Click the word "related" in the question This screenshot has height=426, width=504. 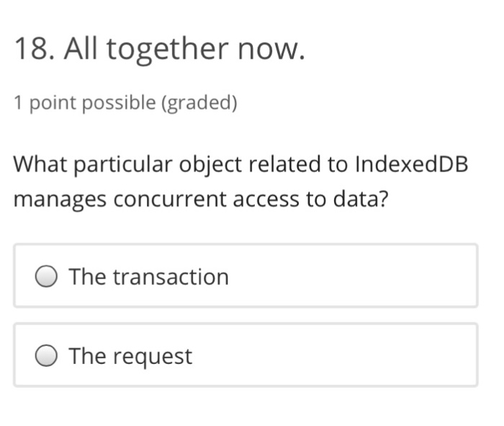point(287,164)
